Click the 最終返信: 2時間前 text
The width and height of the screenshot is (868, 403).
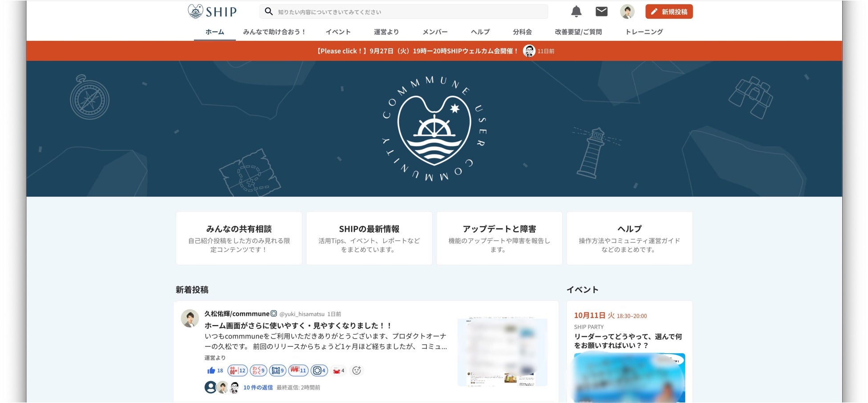click(298, 387)
